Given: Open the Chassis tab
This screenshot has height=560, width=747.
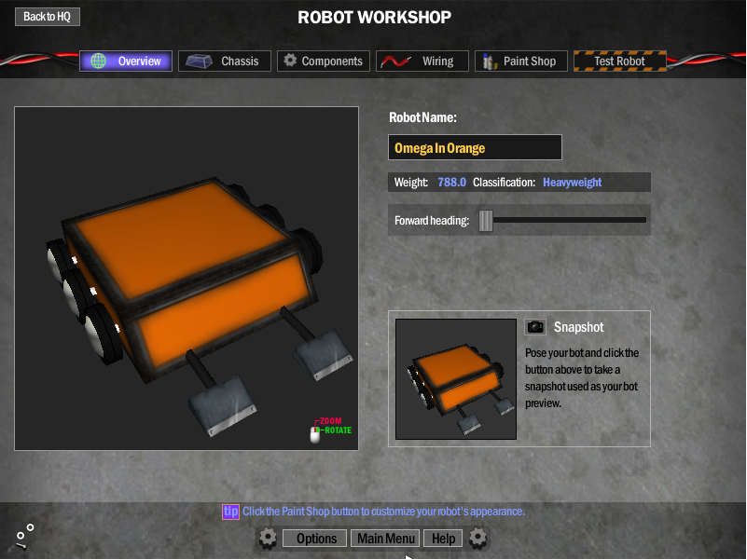Looking at the screenshot, I should [225, 61].
